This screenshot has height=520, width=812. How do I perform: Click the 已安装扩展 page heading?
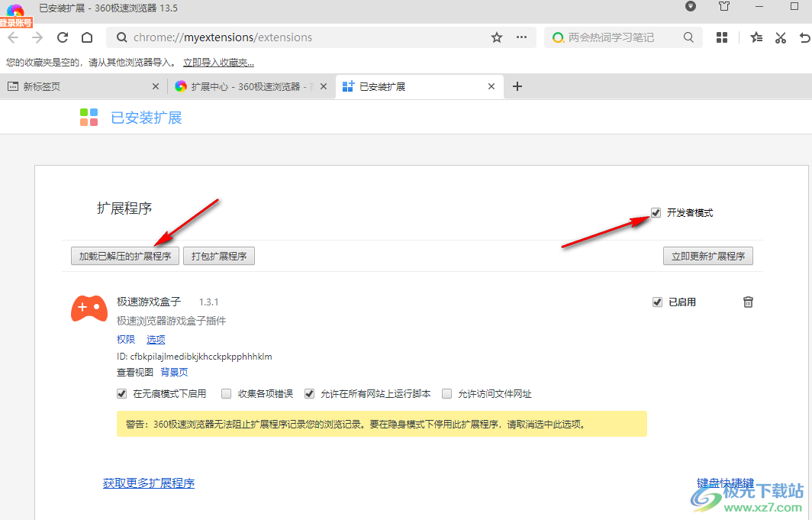click(147, 118)
